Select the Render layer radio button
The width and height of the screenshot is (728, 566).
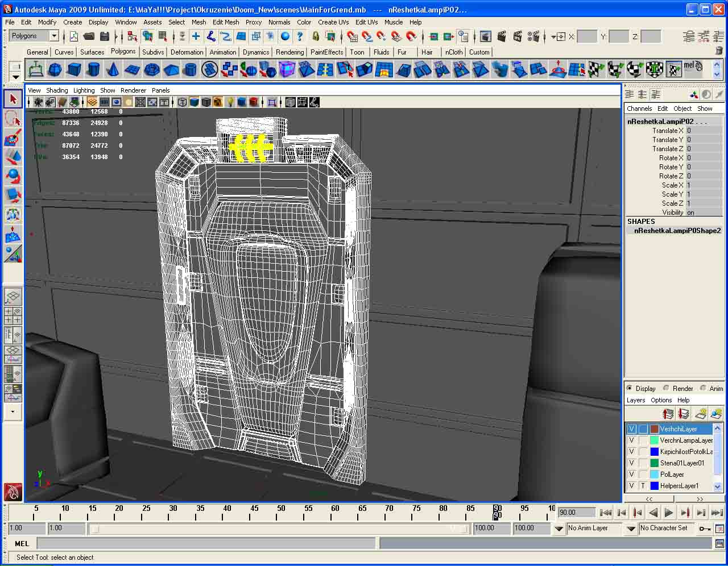(x=666, y=388)
